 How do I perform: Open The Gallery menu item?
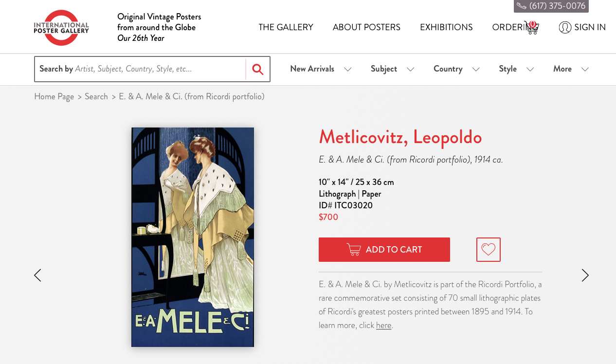tap(286, 27)
